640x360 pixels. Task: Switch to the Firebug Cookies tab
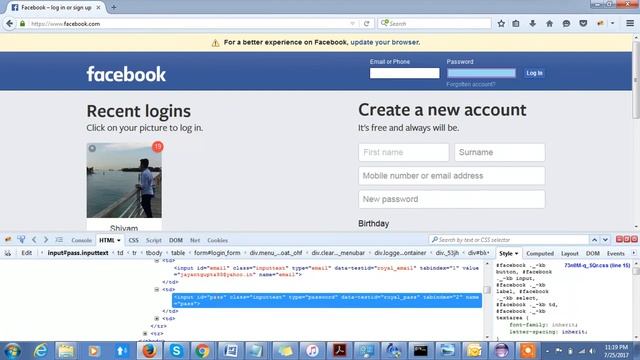[218, 240]
